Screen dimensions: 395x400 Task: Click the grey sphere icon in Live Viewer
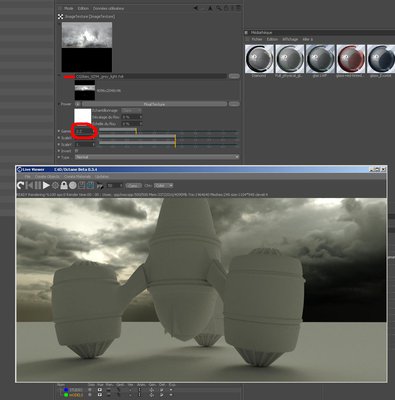[73, 185]
